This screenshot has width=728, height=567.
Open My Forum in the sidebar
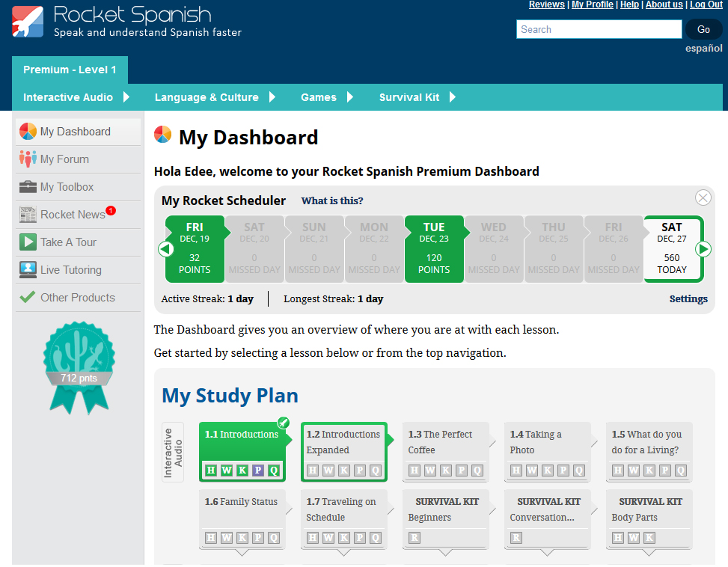pos(78,159)
